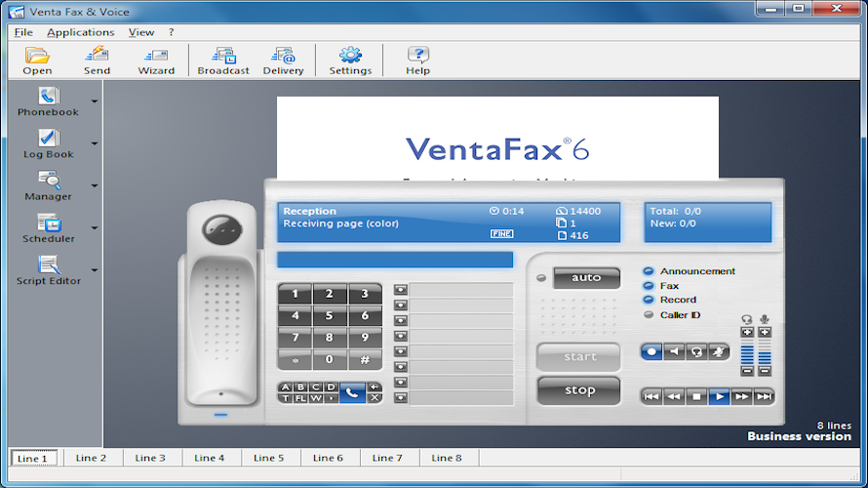
Task: Click the # key on keypad
Action: pyautogui.click(x=365, y=359)
